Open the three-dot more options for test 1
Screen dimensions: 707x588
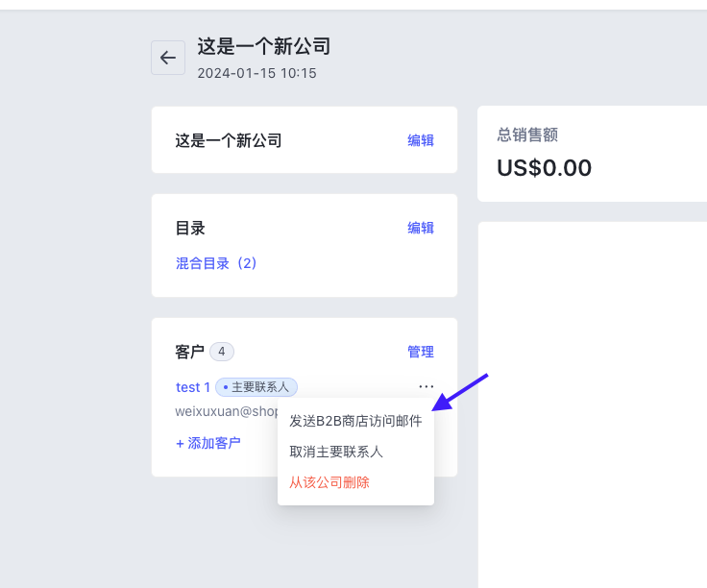(427, 387)
